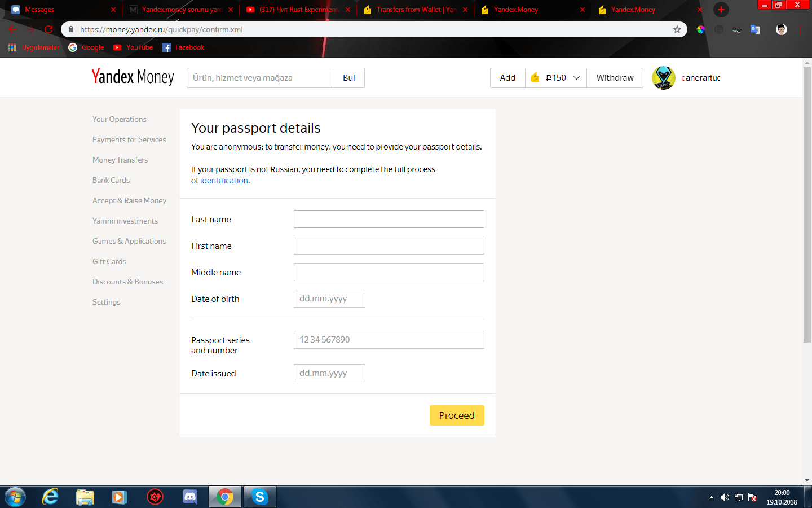Open the media player taskbar icon
This screenshot has height=508, width=812.
click(x=119, y=497)
